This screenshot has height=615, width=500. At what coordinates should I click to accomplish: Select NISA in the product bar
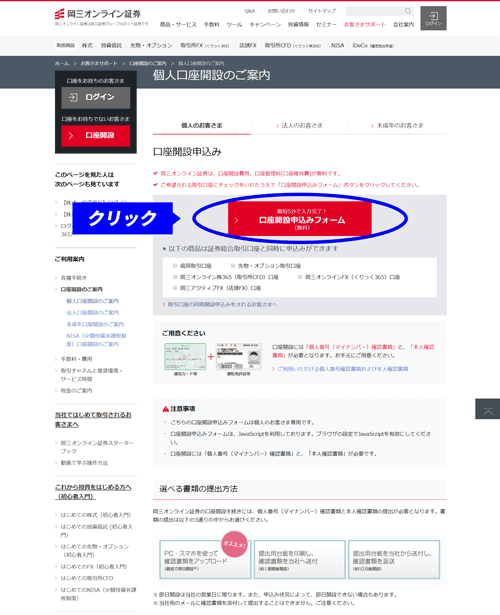pyautogui.click(x=337, y=45)
